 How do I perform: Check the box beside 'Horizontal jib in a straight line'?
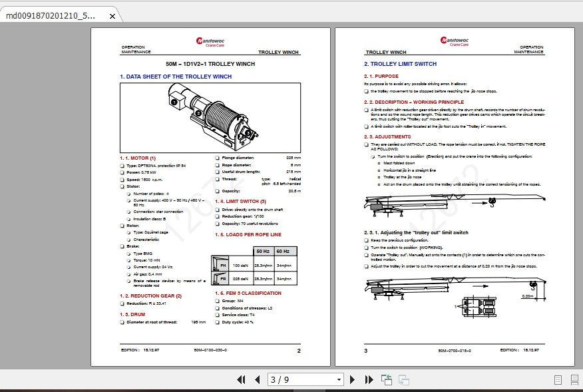click(x=379, y=170)
